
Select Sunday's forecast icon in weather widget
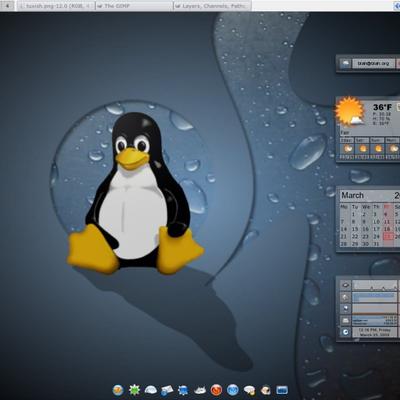tap(378, 149)
